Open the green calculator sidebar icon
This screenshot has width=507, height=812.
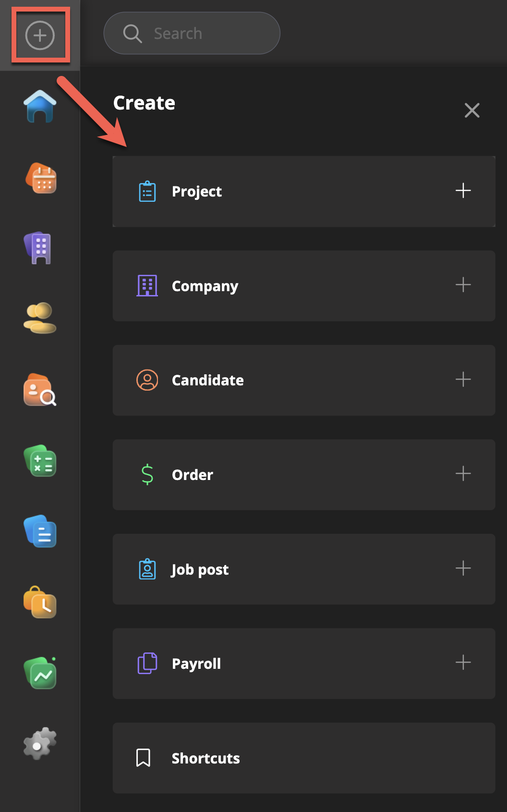(40, 461)
